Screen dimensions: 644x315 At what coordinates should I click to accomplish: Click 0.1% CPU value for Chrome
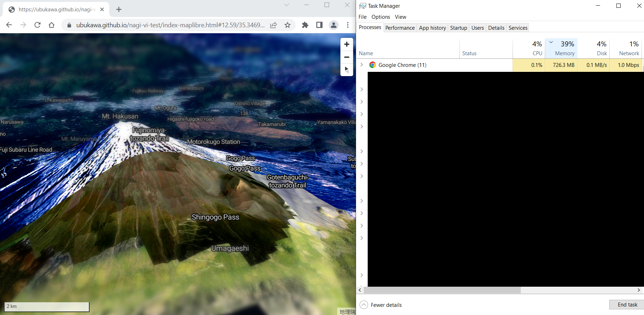tap(537, 65)
